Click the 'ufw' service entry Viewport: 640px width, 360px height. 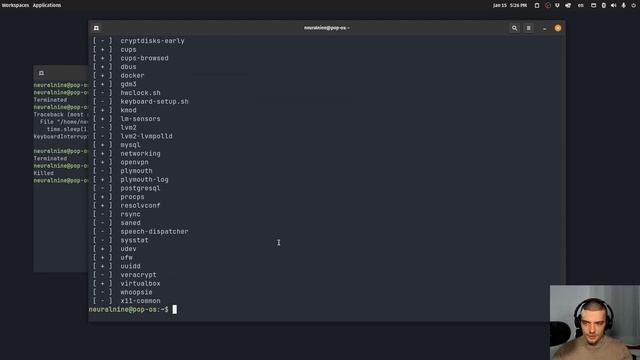(x=126, y=258)
